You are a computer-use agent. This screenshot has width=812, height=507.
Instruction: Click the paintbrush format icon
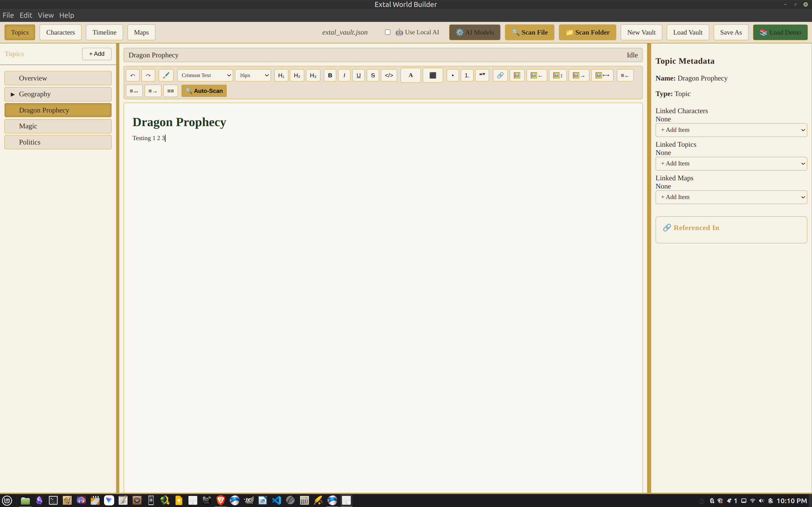(x=166, y=75)
